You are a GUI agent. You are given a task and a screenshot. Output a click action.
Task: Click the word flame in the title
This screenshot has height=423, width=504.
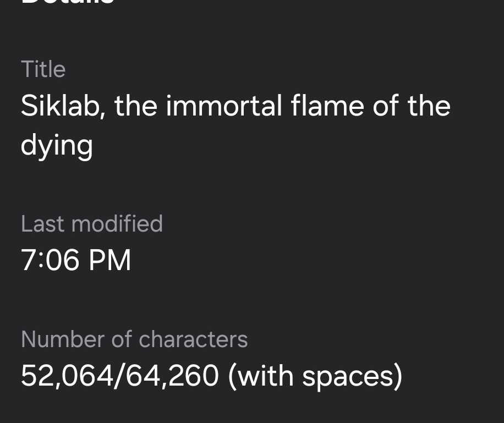pos(327,106)
